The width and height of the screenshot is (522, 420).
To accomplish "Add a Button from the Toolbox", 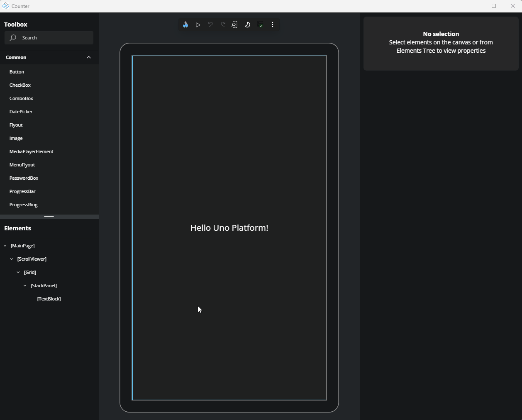I will pos(17,72).
